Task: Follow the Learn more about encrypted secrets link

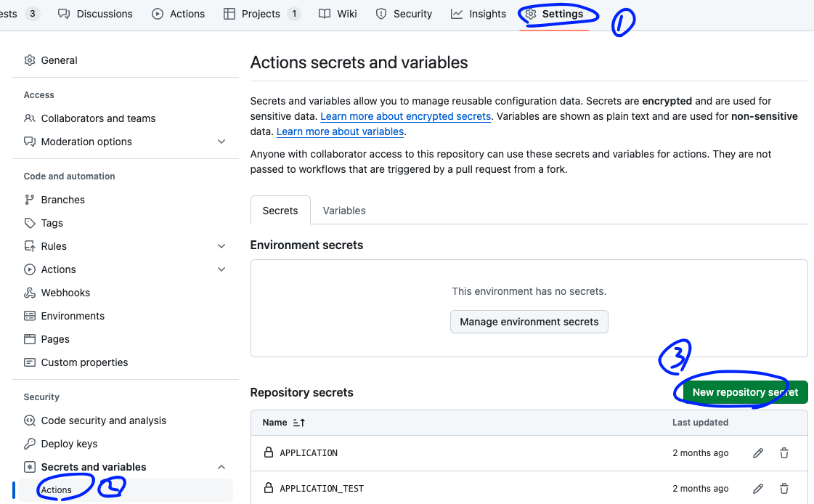Action: [x=404, y=116]
